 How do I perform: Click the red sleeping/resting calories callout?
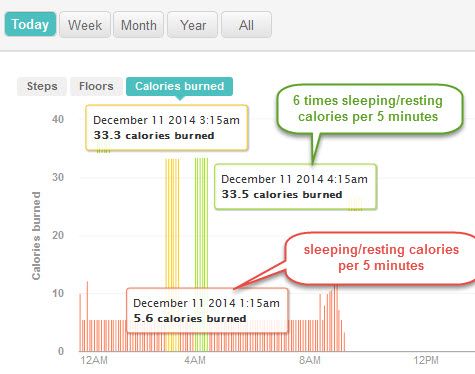(381, 258)
